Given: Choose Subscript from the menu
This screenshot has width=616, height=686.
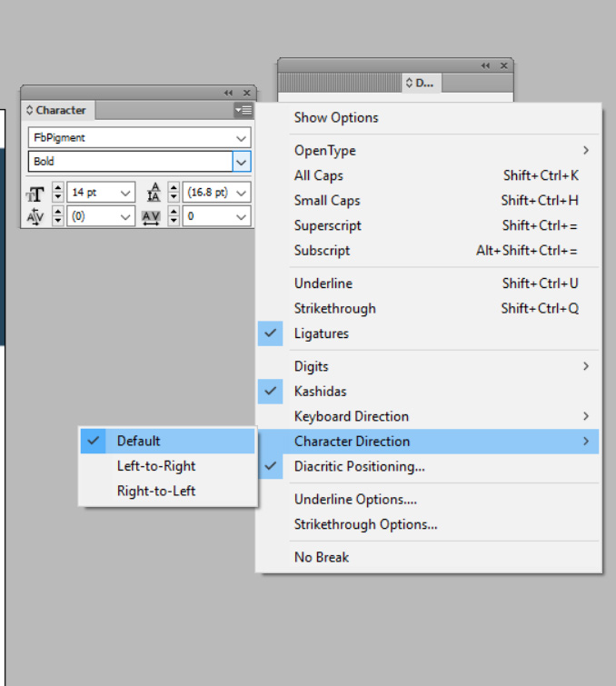Looking at the screenshot, I should click(x=428, y=251).
